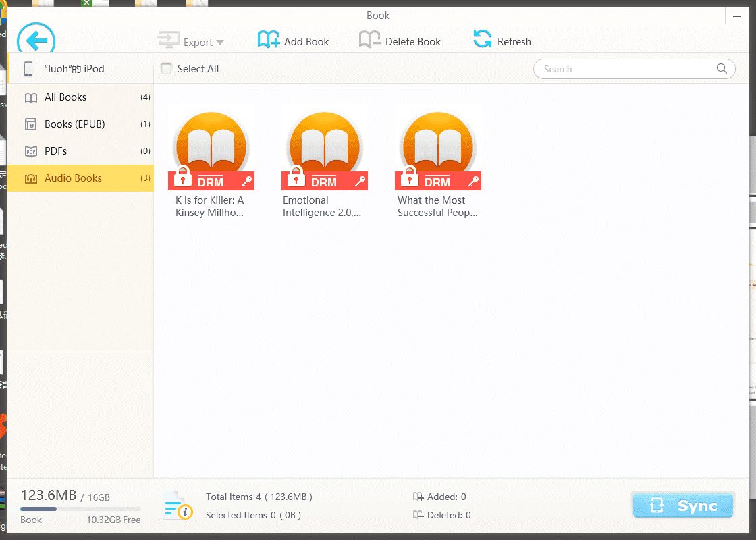This screenshot has height=540, width=756.
Task: Click the "123.6MB" used storage value
Action: [x=48, y=495]
